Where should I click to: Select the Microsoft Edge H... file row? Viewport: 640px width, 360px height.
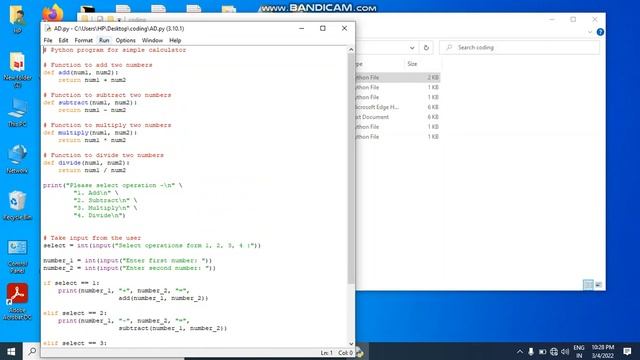click(398, 107)
